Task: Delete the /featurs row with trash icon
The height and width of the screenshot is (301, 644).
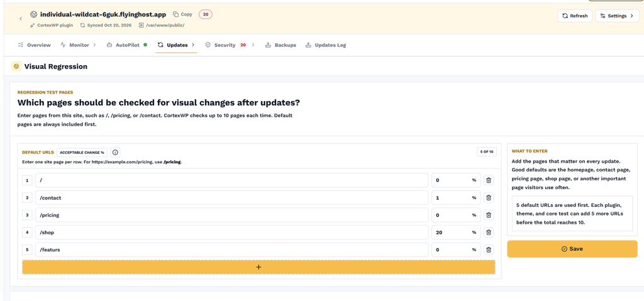Action: [488, 249]
